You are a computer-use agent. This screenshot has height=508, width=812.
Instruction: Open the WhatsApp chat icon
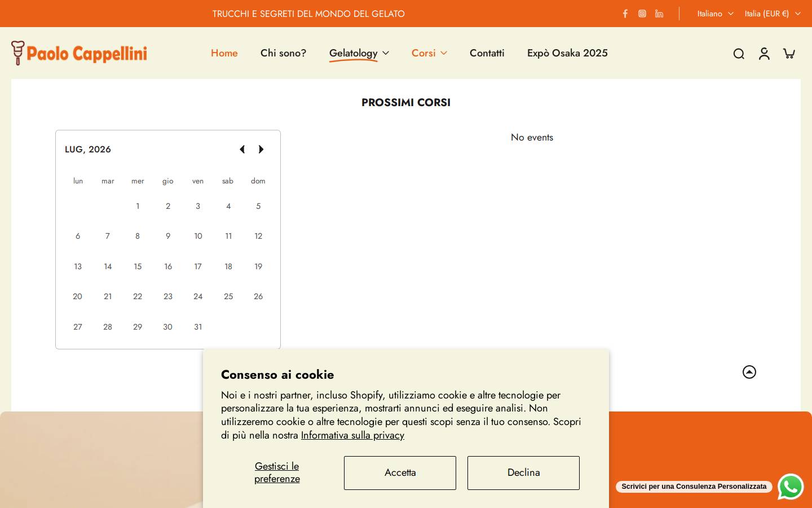791,487
